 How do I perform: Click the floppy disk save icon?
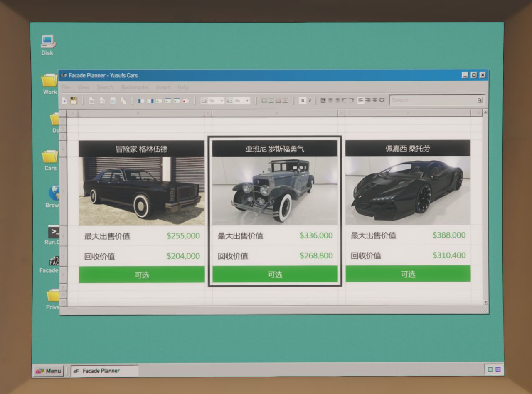tap(74, 100)
